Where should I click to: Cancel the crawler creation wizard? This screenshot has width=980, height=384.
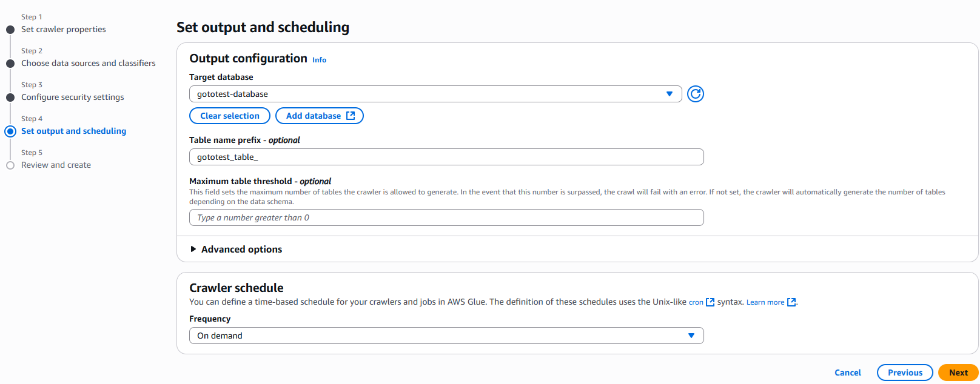click(847, 372)
